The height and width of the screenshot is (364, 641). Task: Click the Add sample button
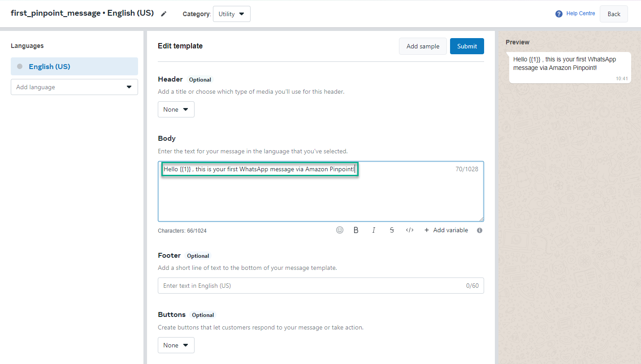[x=422, y=46]
